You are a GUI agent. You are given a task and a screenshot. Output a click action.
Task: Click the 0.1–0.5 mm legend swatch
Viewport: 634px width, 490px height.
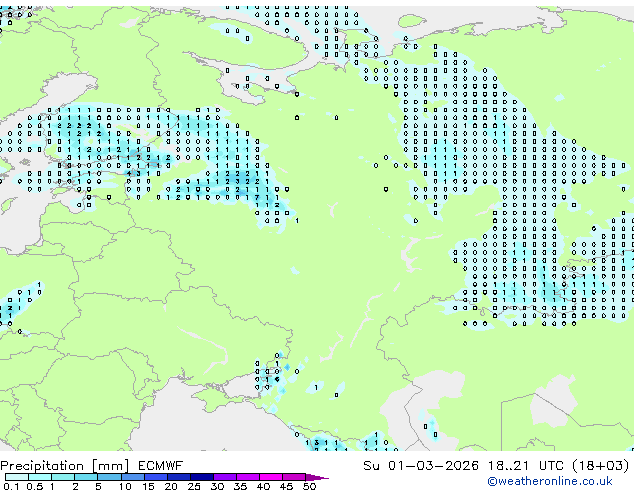pos(17,477)
